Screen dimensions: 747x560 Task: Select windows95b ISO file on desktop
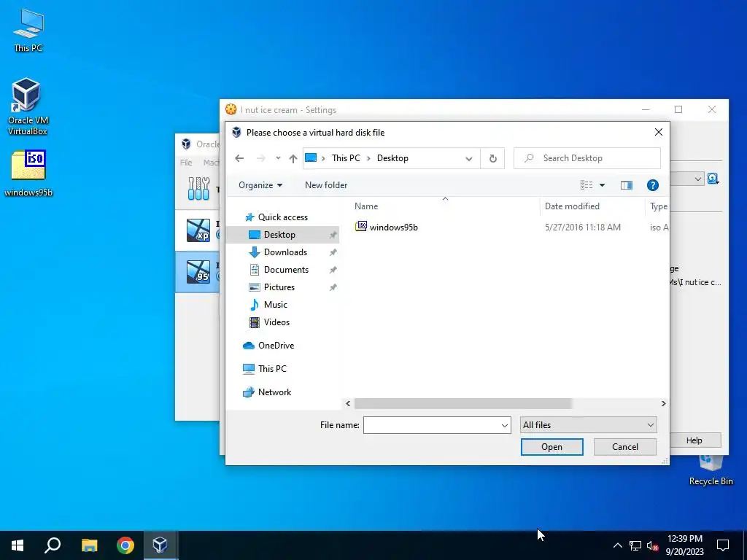tap(28, 174)
